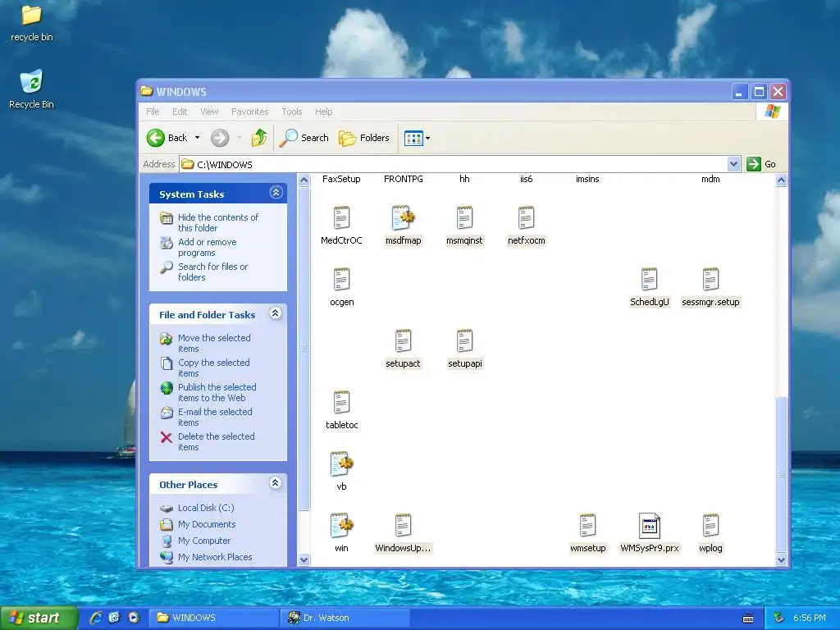Collapse File and Folder Tasks panel

tap(276, 313)
